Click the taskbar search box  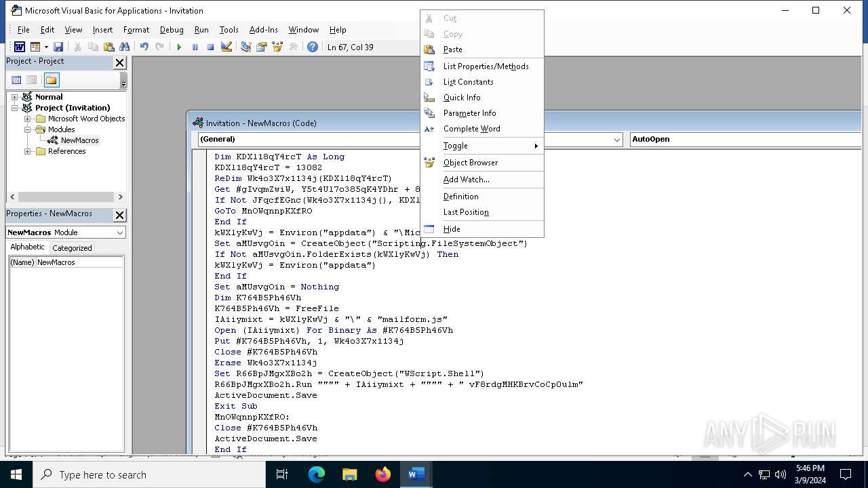(x=149, y=474)
